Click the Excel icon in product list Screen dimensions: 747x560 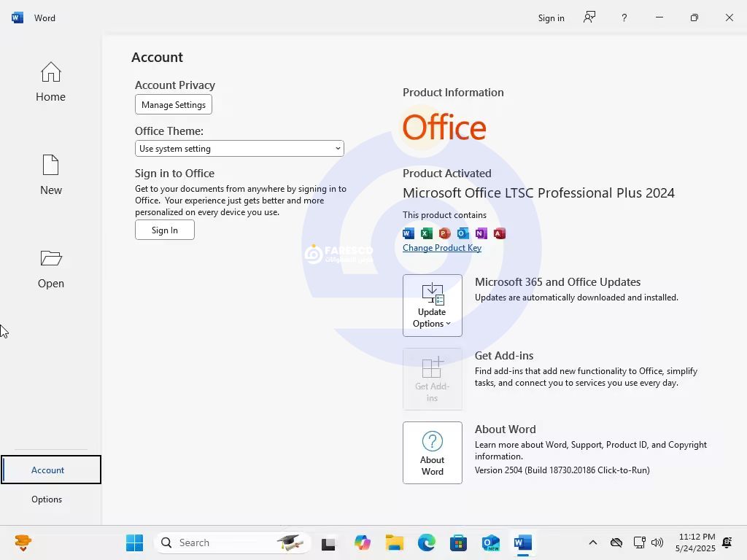[426, 233]
